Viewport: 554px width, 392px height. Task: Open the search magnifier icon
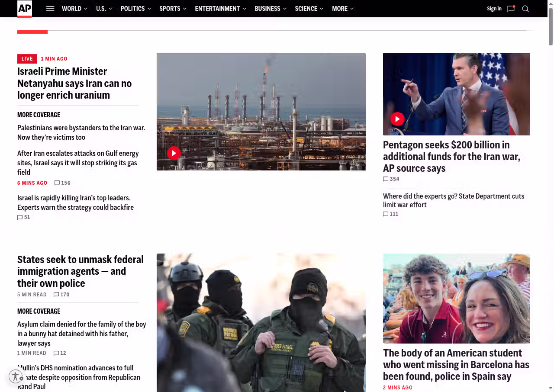[x=525, y=9]
